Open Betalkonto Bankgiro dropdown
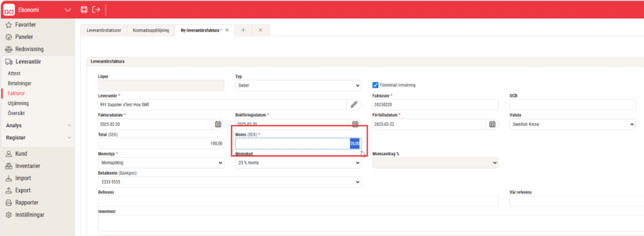Image resolution: width=644 pixels, height=236 pixels. pos(229,182)
